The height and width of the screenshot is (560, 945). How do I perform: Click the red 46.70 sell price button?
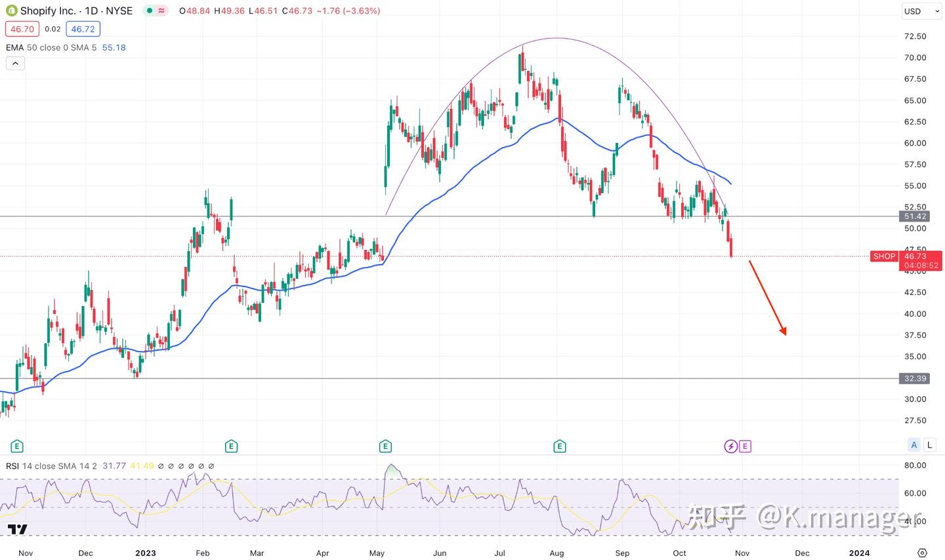click(22, 29)
